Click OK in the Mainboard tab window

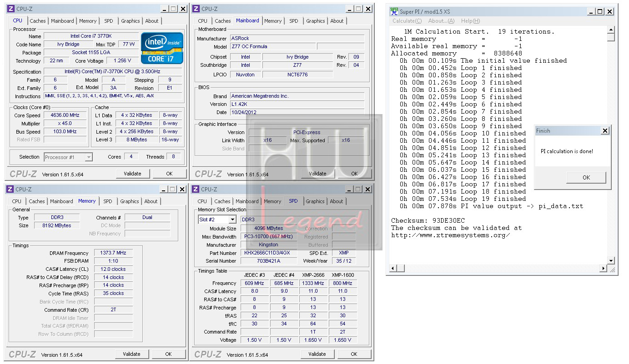[x=354, y=174]
